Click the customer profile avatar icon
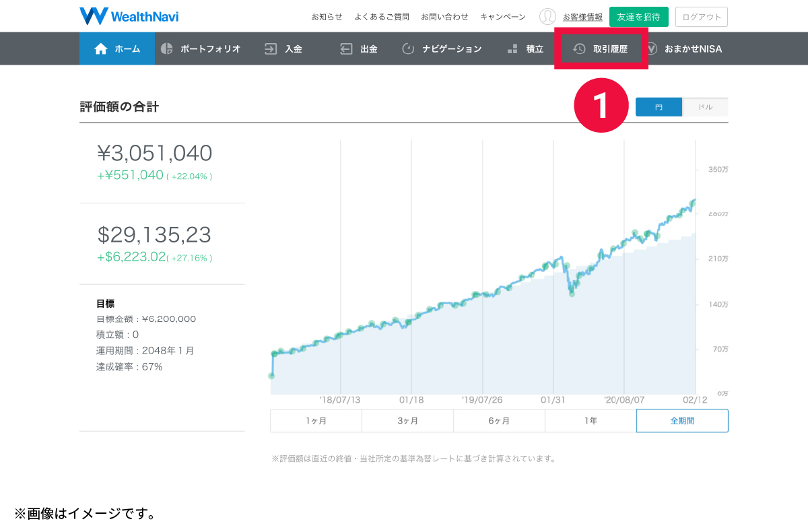The image size is (808, 532). coord(547,17)
